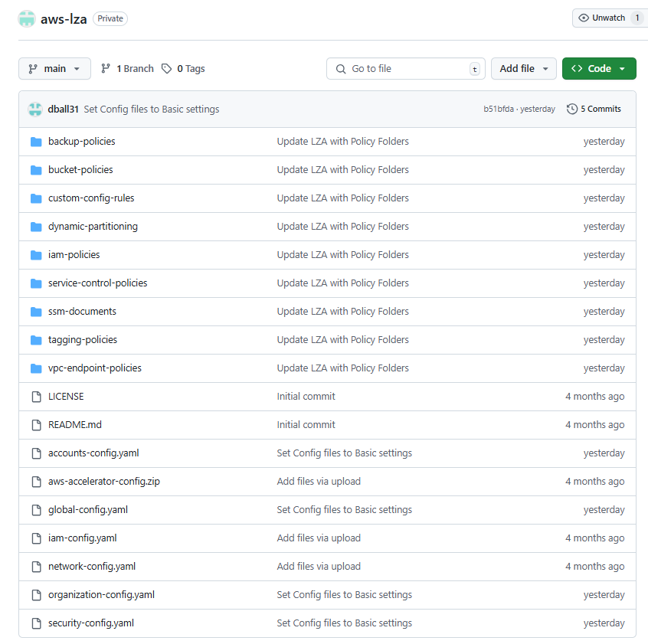Open the 'Set Config files to Basic settings' commit message for security-config.yaml
The image size is (648, 644).
[344, 623]
